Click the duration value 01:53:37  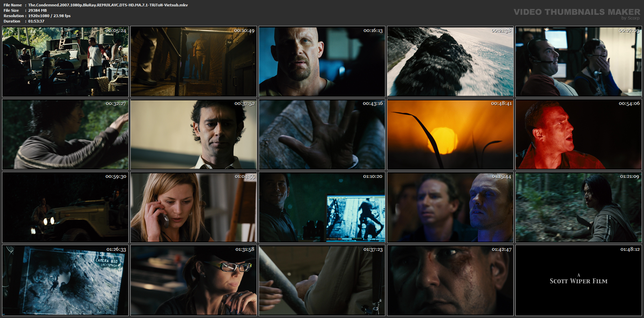(x=36, y=21)
